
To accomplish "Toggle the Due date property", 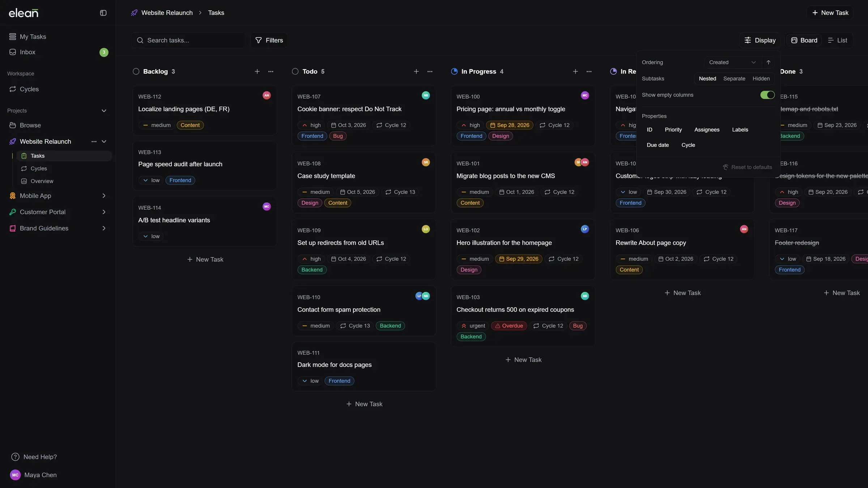I will pos(658,145).
